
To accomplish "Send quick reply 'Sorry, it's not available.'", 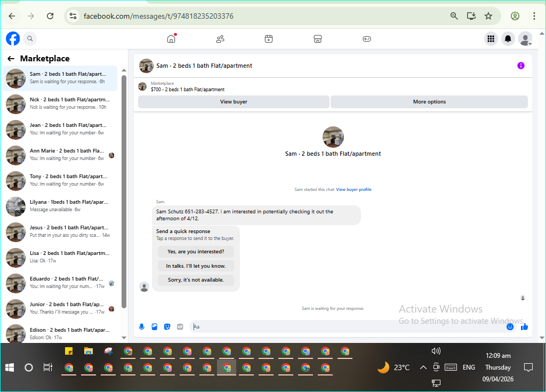I will (x=196, y=280).
